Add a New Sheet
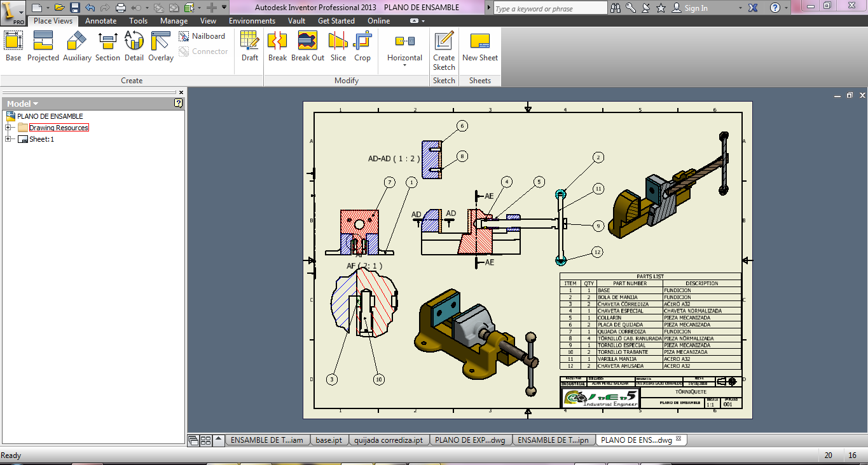Image resolution: width=868 pixels, height=465 pixels. click(x=479, y=46)
